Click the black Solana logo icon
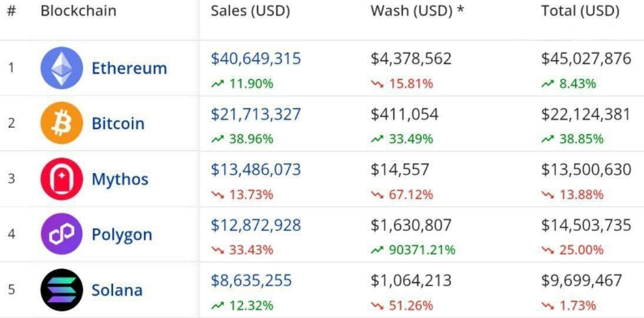Image resolution: width=644 pixels, height=318 pixels. (x=62, y=290)
